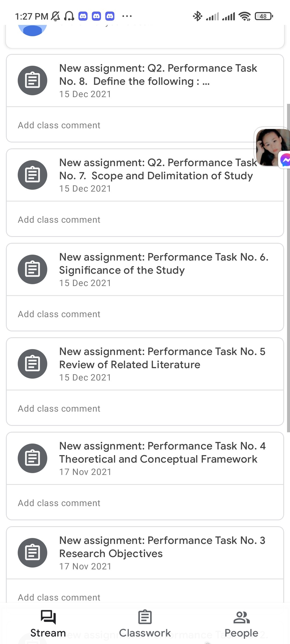This screenshot has width=290, height=644.
Task: Select the Stream tab
Action: tap(48, 624)
